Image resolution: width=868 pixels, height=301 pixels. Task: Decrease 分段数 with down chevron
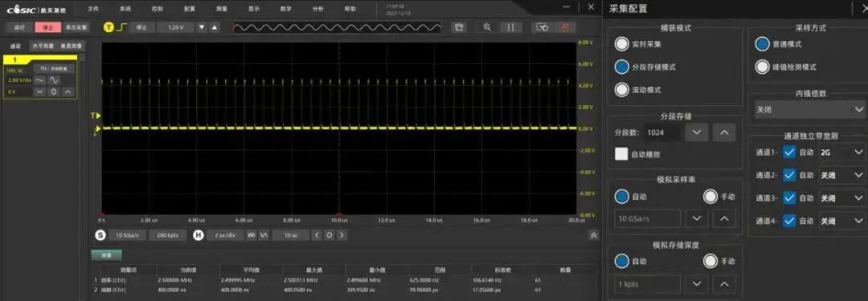tap(697, 132)
